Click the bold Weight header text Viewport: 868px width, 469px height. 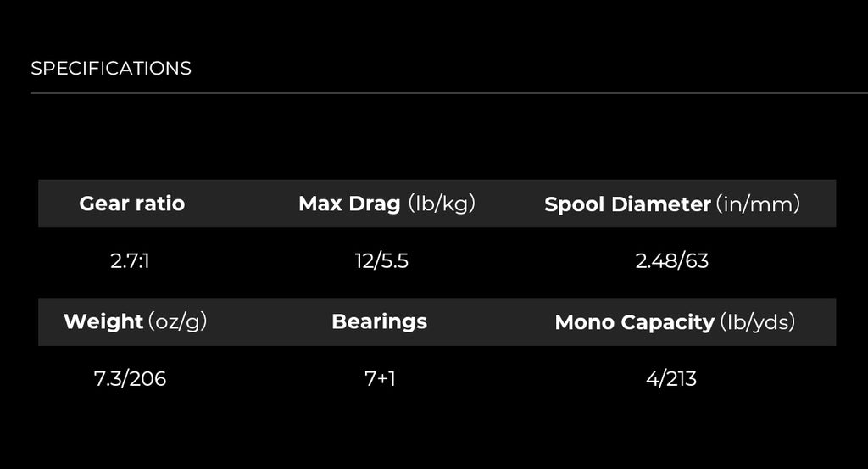tap(103, 321)
